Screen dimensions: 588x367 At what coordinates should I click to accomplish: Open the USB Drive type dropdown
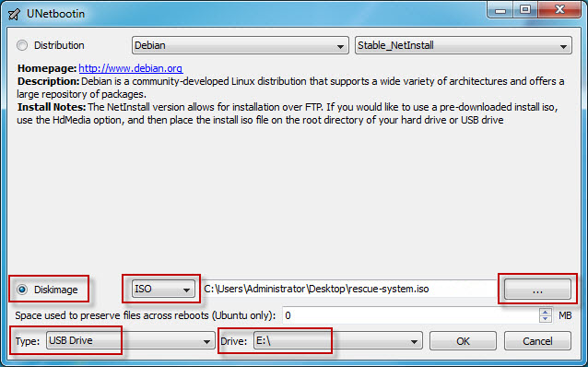pos(130,341)
